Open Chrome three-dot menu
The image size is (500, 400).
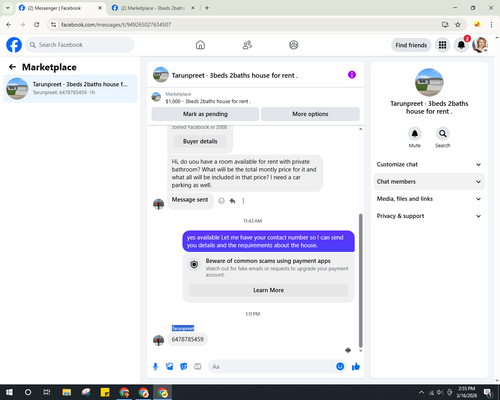[x=491, y=24]
